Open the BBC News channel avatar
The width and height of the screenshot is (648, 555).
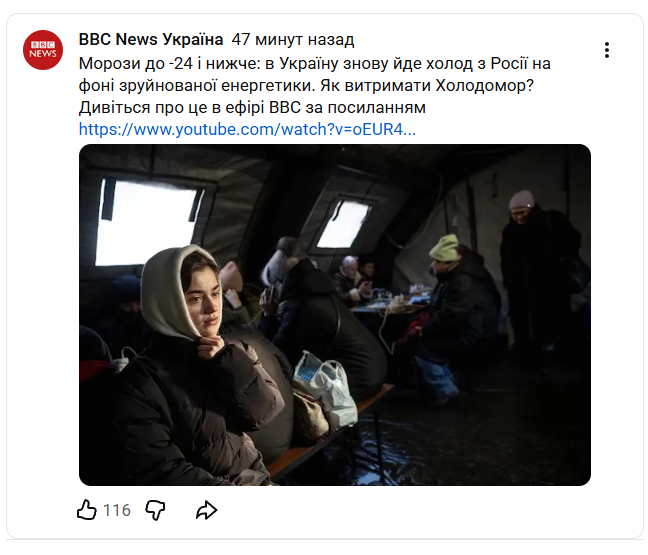pyautogui.click(x=43, y=50)
